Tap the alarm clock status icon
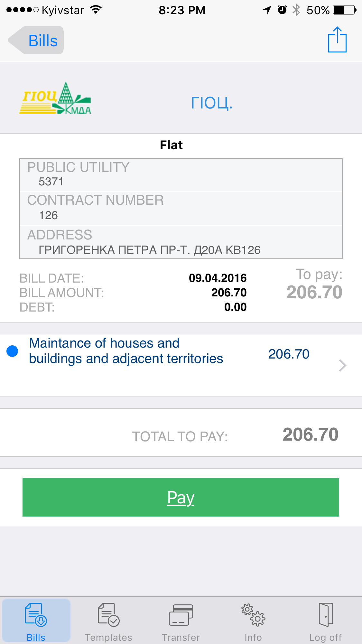 pos(282,10)
